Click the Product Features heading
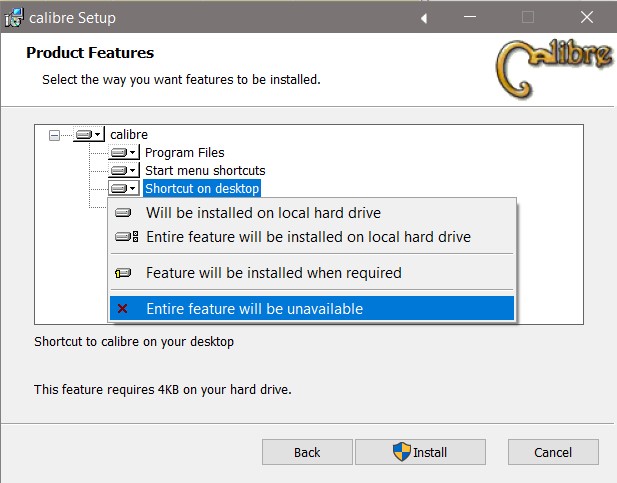Screen dimensions: 617x483 90,53
